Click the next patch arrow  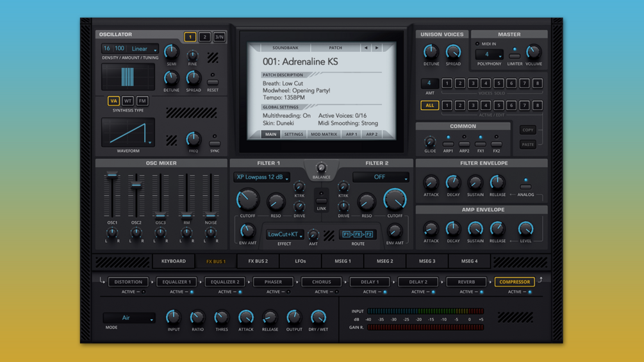tap(377, 48)
